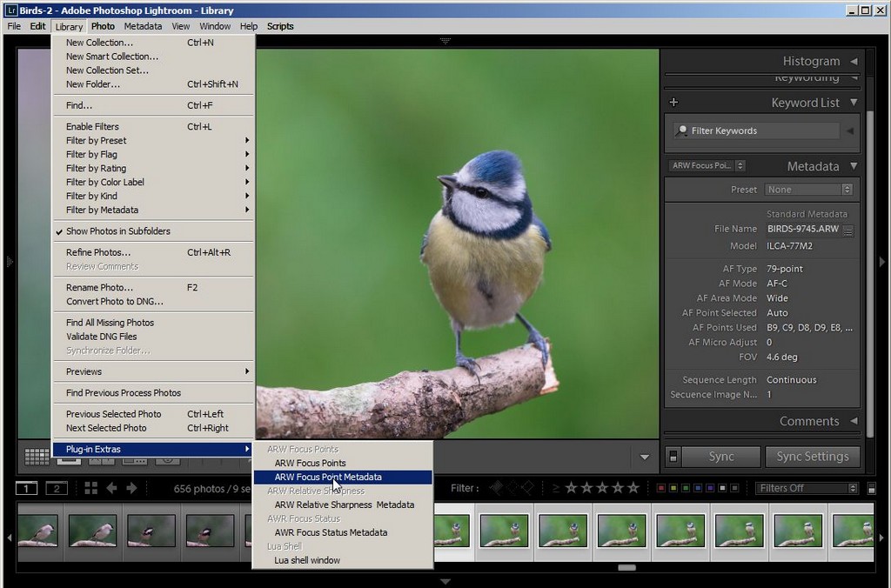Toggle Show Photos in Subfolders
Viewport: 891px width, 588px height.
coord(117,231)
